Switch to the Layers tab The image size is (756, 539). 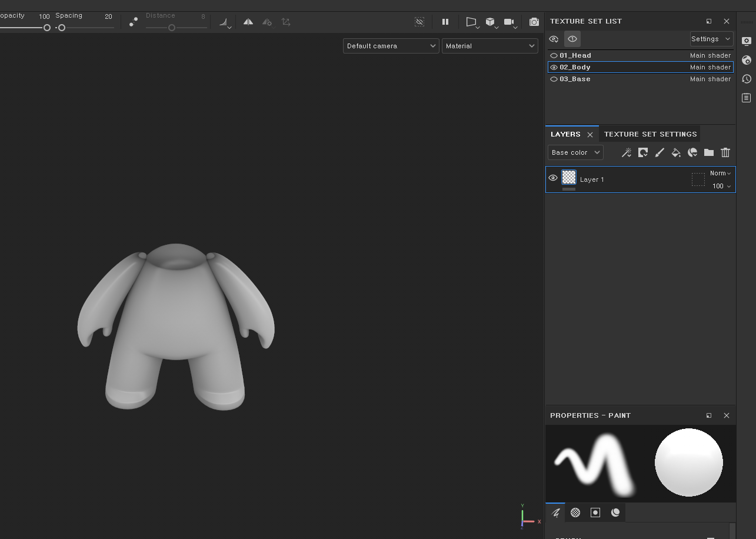coord(565,134)
